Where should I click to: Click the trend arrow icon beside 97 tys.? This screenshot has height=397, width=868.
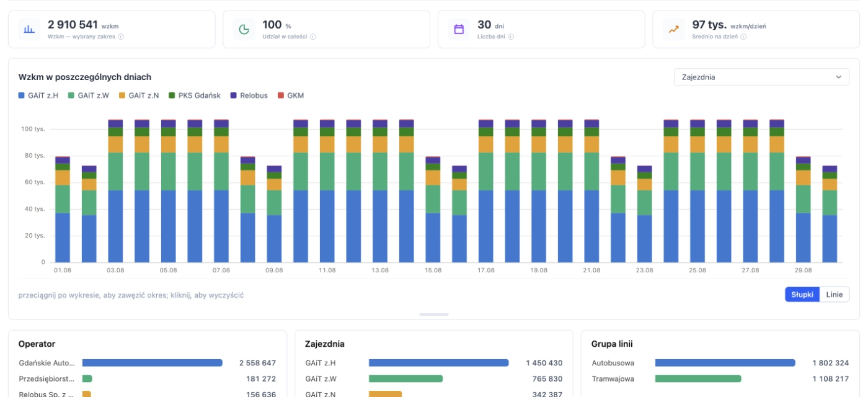pos(674,29)
